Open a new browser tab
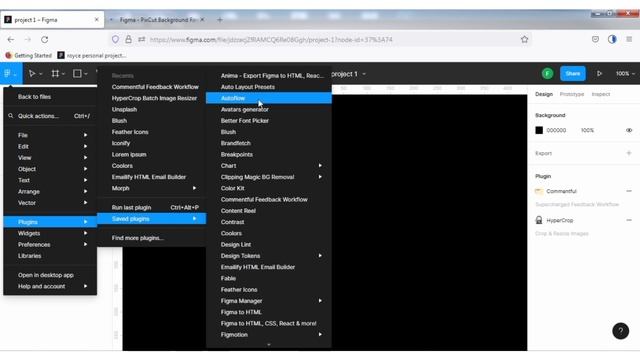The width and height of the screenshot is (640, 360). click(220, 20)
